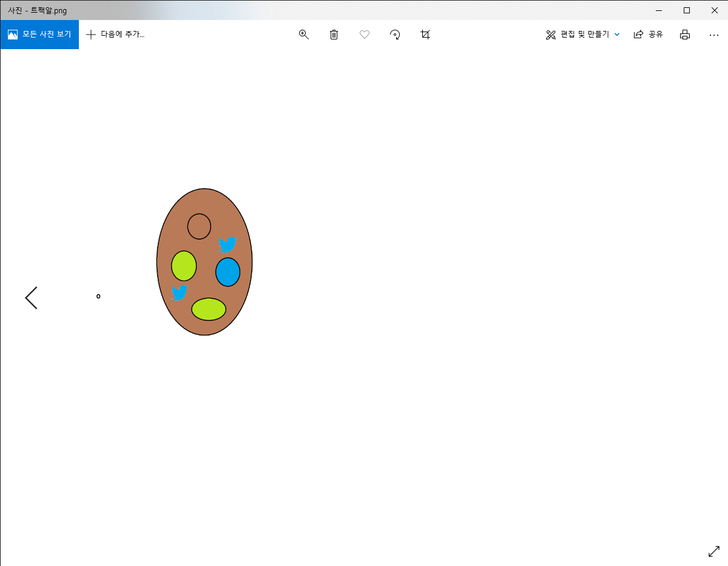Click the Share button
728x566 pixels.
[648, 35]
